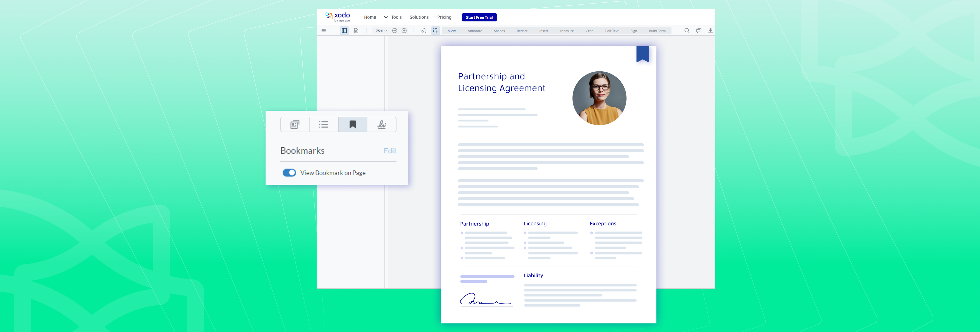
Task: Click Edit in the Bookmarks panel
Action: (x=390, y=151)
